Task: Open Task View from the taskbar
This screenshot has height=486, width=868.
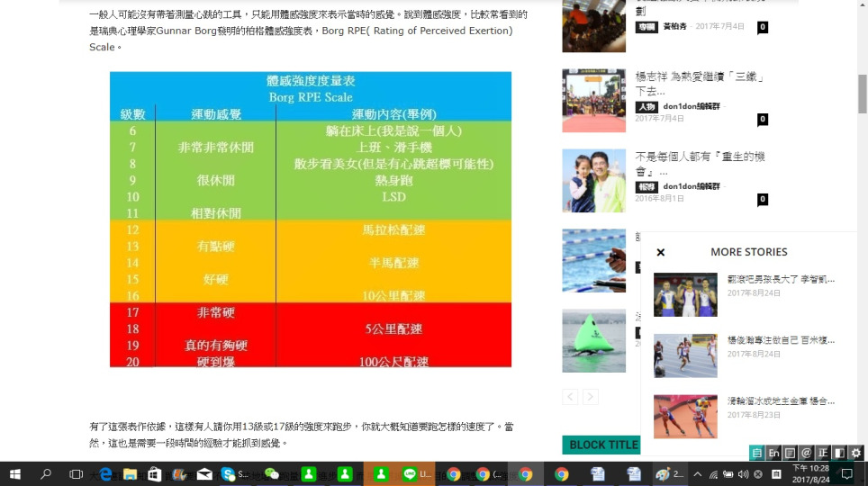Action: click(77, 473)
